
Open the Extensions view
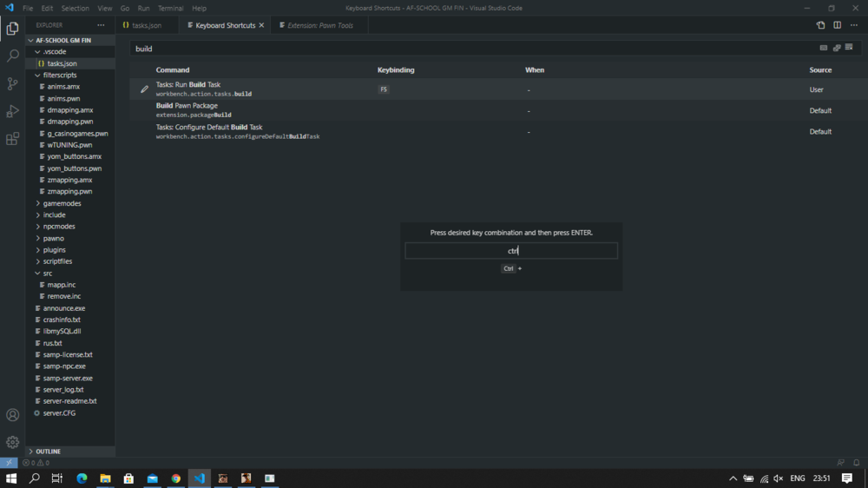[12, 138]
